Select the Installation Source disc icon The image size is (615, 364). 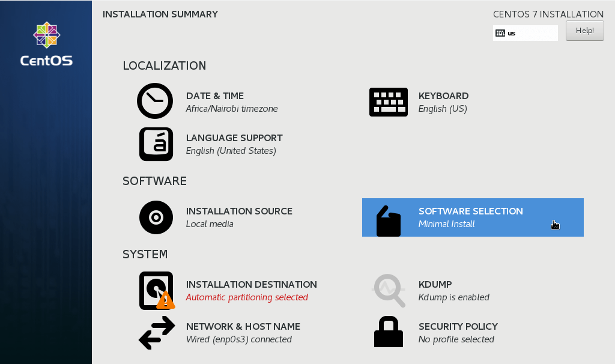tap(156, 217)
